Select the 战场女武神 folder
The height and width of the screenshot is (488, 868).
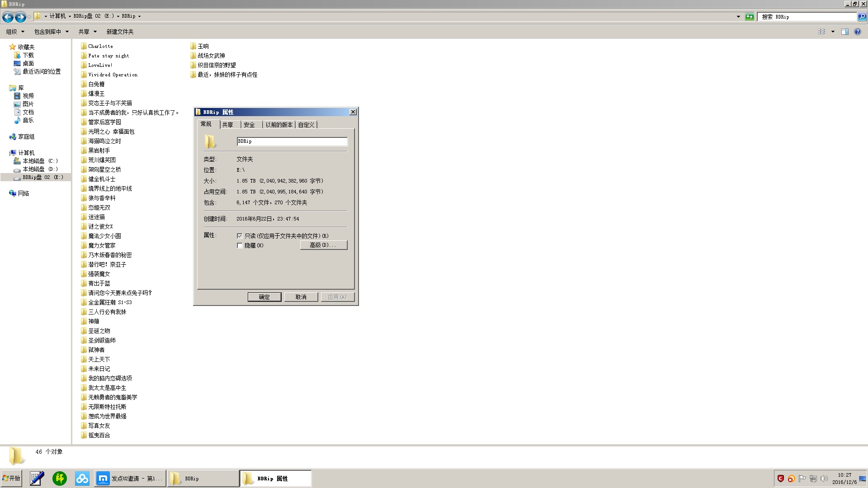point(208,56)
